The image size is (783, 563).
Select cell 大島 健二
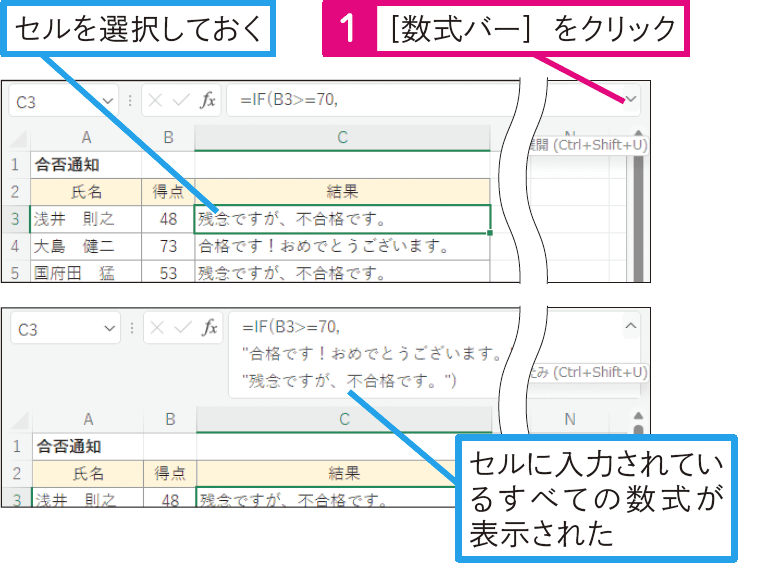(86, 246)
